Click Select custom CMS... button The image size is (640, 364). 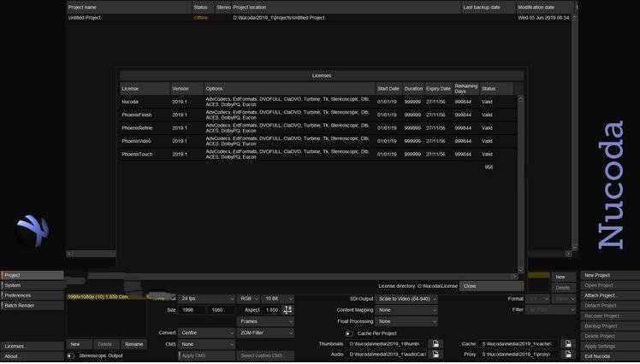[265, 355]
